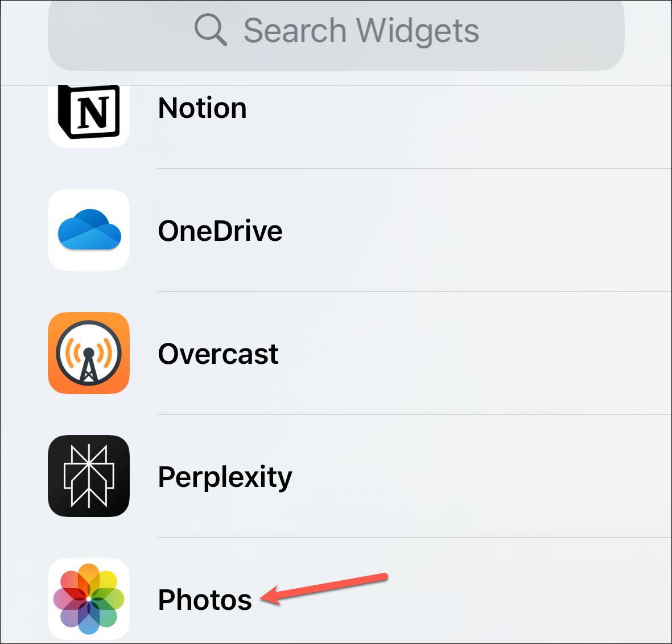Tap the Search Widgets placeholder text

pyautogui.click(x=361, y=31)
